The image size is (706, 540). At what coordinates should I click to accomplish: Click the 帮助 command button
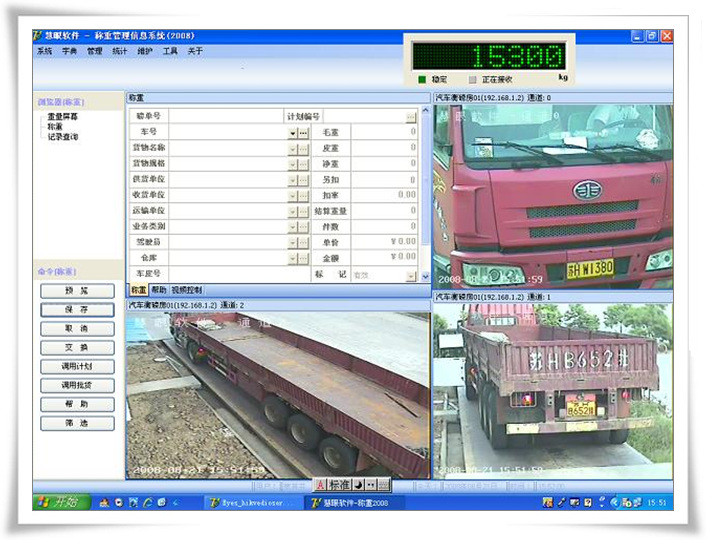[x=77, y=404]
